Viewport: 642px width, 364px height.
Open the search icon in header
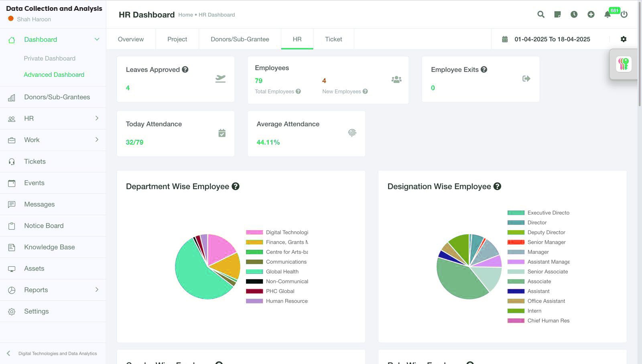pyautogui.click(x=541, y=14)
